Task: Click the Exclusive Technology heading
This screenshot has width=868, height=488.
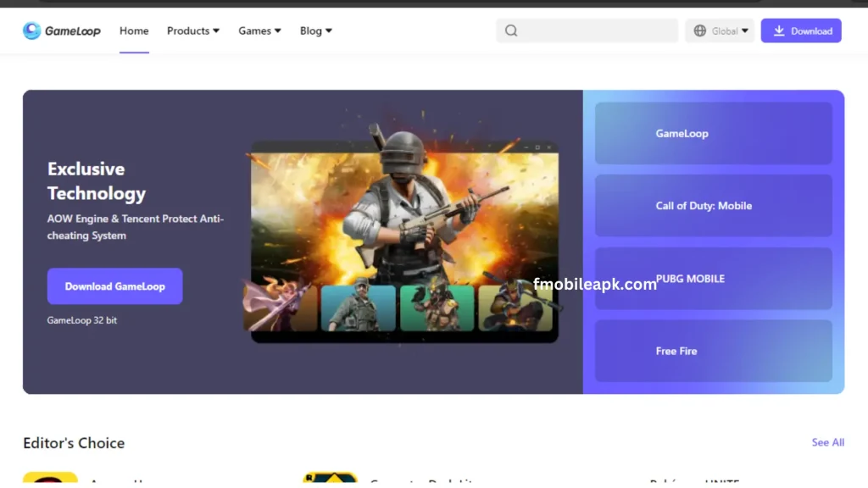Action: [x=97, y=181]
